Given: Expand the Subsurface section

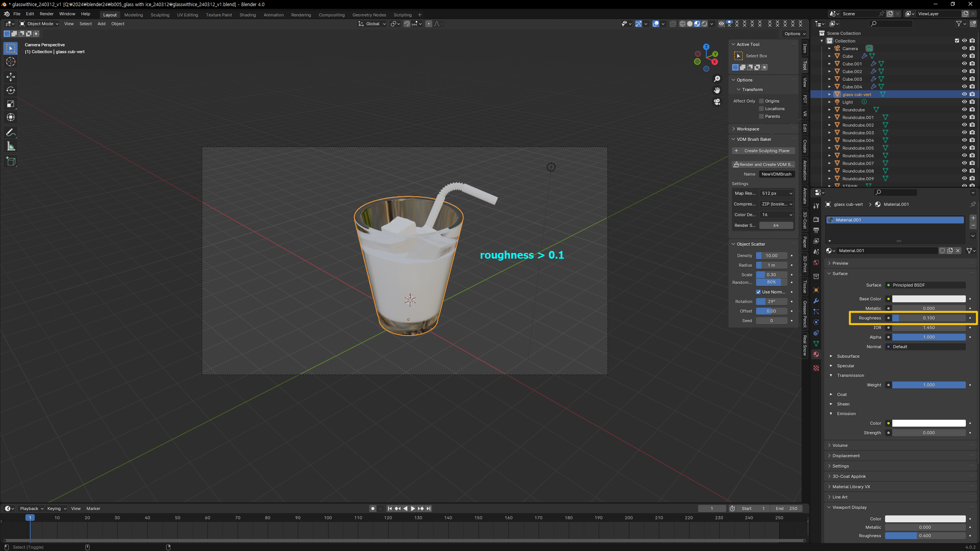Looking at the screenshot, I should 848,356.
